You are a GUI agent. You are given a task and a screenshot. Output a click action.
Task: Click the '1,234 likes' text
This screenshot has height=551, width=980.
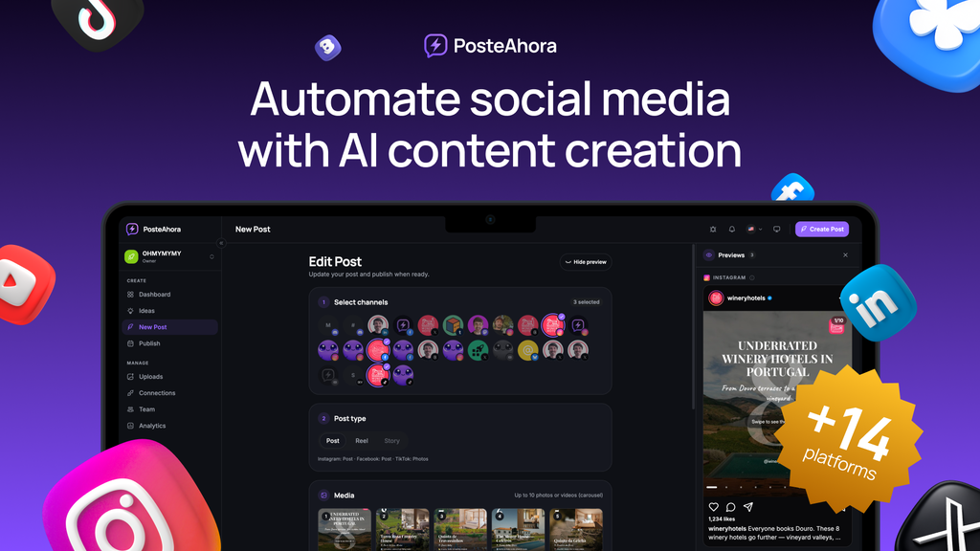tap(722, 519)
